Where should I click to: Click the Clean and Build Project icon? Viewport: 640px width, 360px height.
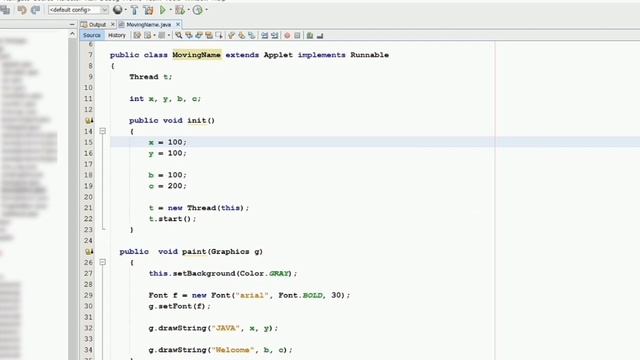149,10
